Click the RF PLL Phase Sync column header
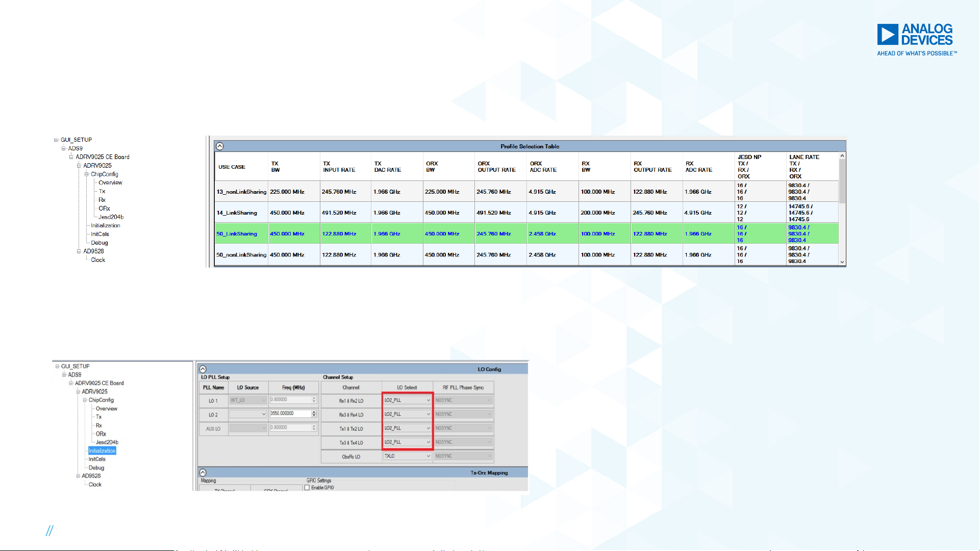The width and height of the screenshot is (980, 551). click(x=463, y=387)
